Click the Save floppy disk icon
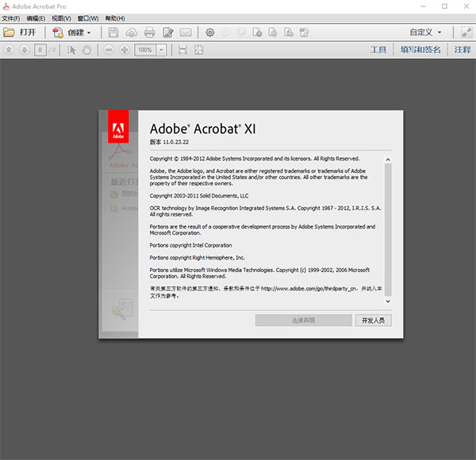 [113, 33]
